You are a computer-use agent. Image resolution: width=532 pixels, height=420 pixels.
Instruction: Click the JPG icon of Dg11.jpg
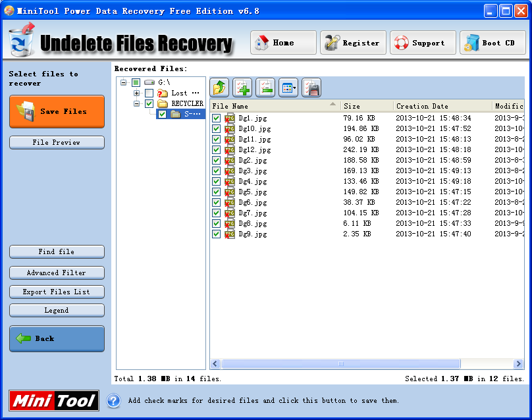(x=230, y=139)
